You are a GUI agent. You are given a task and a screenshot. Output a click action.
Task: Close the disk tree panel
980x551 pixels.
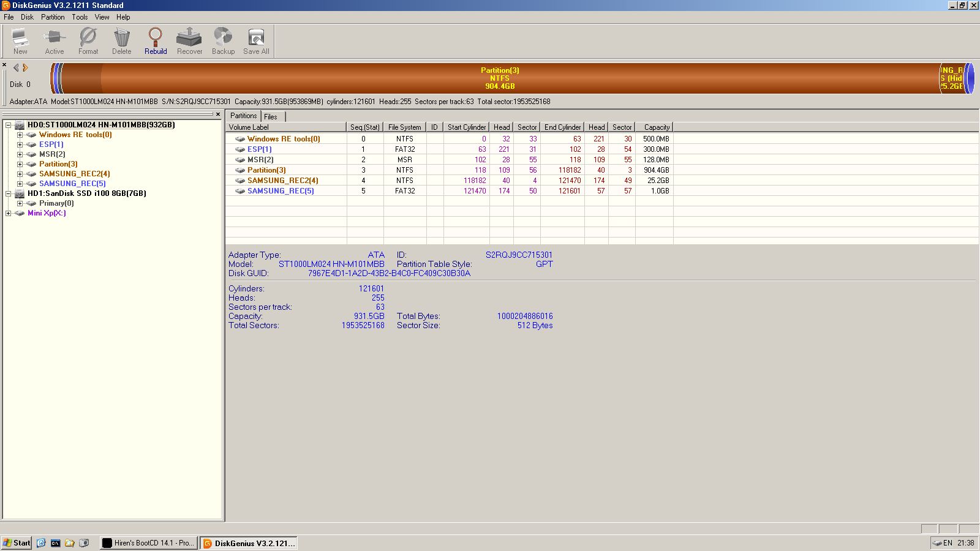(x=218, y=114)
